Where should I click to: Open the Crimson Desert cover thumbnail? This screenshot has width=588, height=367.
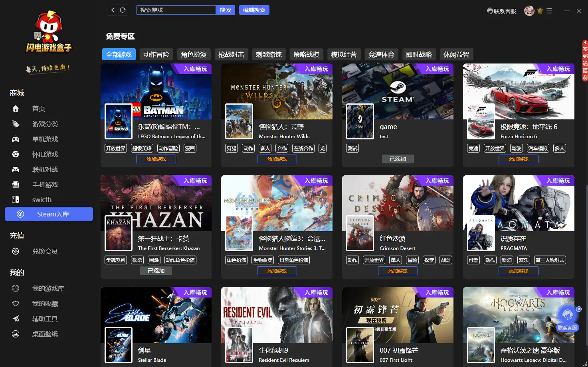point(360,233)
